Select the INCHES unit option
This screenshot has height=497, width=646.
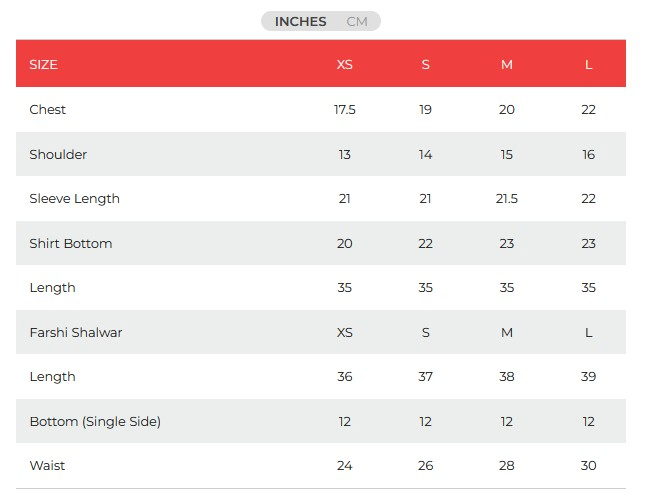(300, 21)
